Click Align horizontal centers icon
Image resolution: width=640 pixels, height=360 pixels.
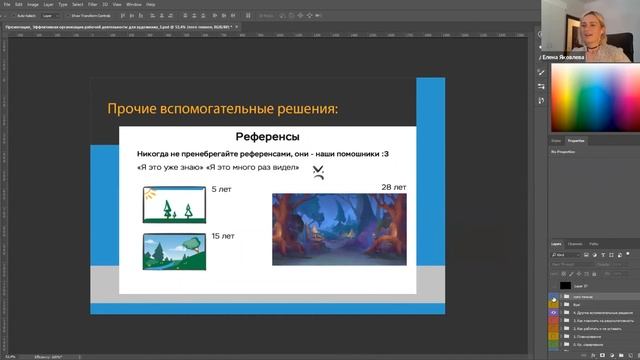click(162, 16)
